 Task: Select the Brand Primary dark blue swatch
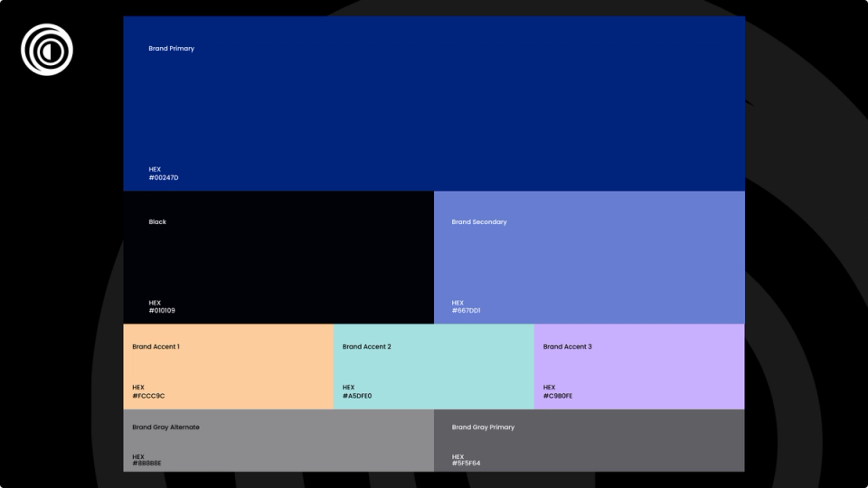[x=434, y=103]
